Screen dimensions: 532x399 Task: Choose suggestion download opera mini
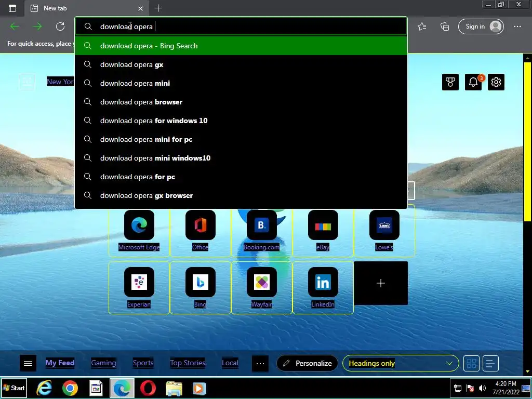point(241,83)
